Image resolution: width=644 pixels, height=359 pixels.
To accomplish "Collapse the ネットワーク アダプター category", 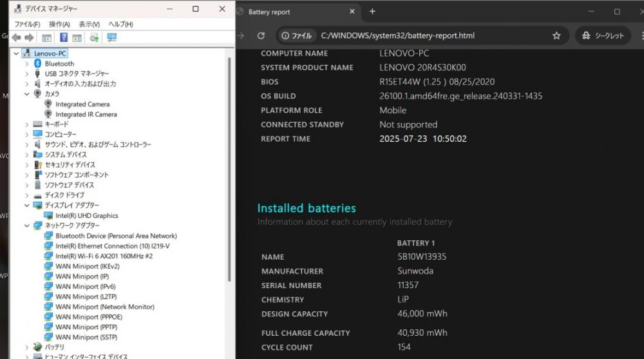I will click(26, 226).
